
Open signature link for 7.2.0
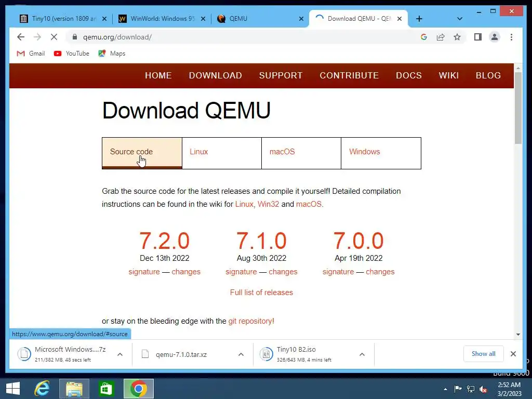point(144,272)
